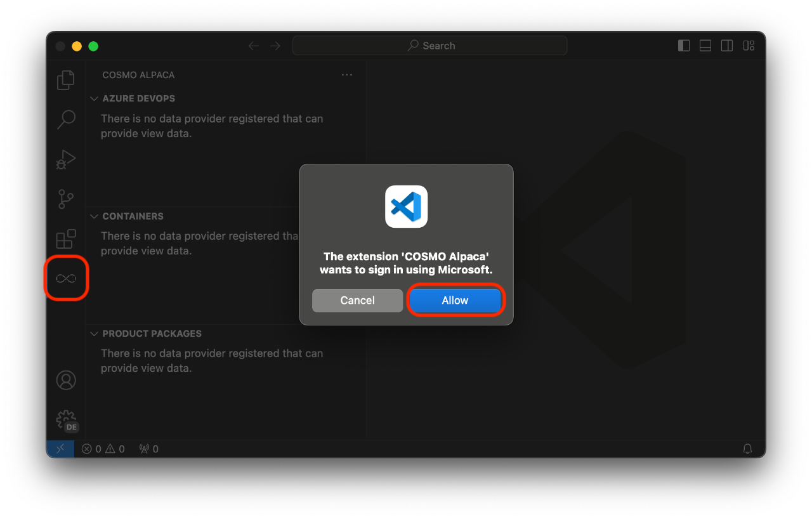Screen dimensions: 812x519
Task: Collapse the AZURE DEVOPS section
Action: tap(94, 98)
